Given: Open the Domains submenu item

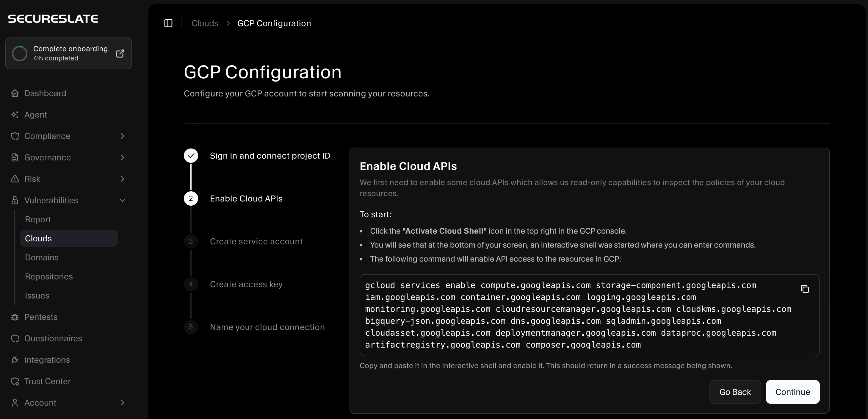Looking at the screenshot, I should click(42, 257).
